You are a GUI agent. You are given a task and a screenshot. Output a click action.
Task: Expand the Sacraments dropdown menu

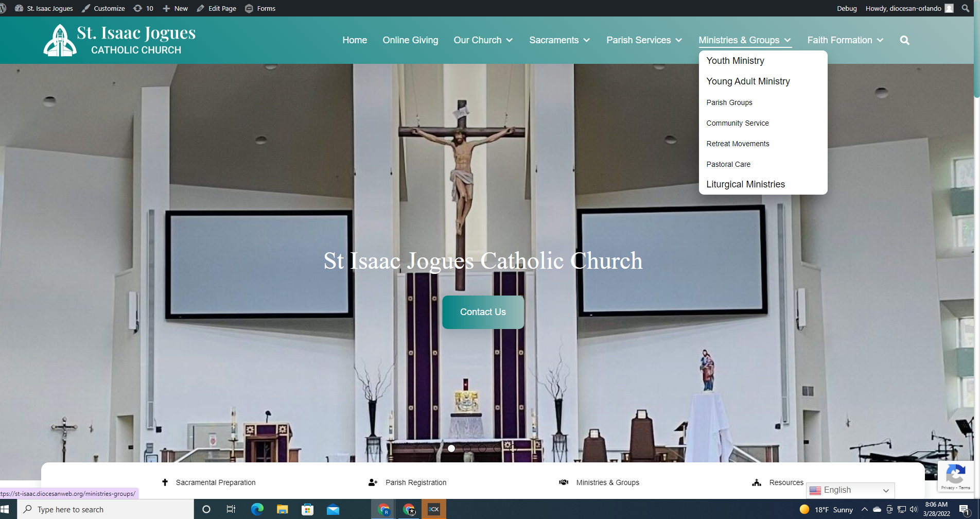559,40
